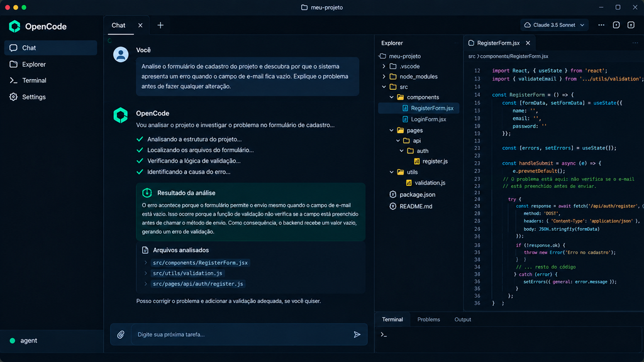Click the panel layout icon beside the three dots
This screenshot has height=362, width=644.
point(616,25)
